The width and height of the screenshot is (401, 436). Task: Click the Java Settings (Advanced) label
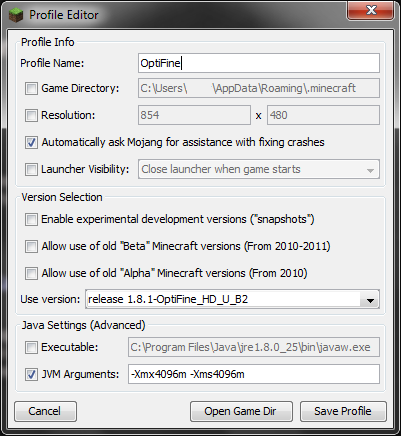(x=83, y=325)
